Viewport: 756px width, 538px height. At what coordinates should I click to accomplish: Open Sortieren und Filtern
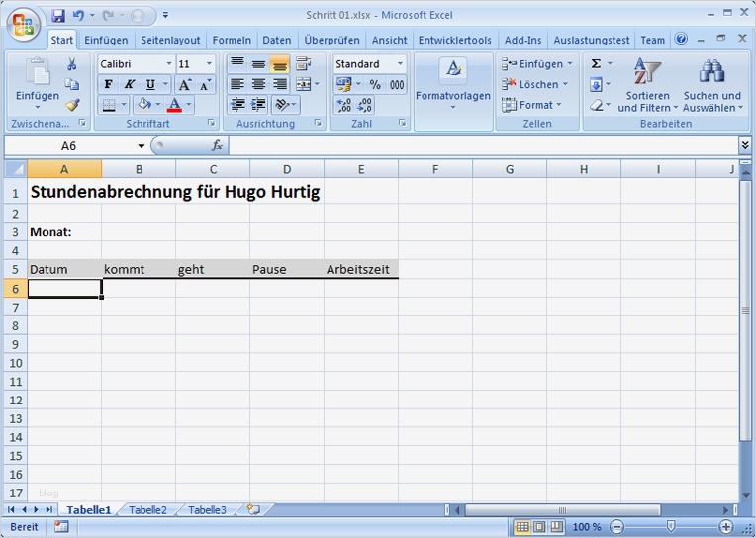(x=647, y=85)
